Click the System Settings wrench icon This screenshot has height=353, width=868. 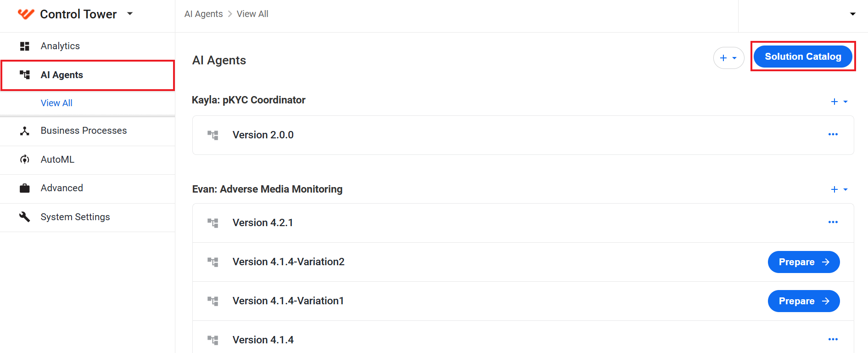click(x=25, y=217)
